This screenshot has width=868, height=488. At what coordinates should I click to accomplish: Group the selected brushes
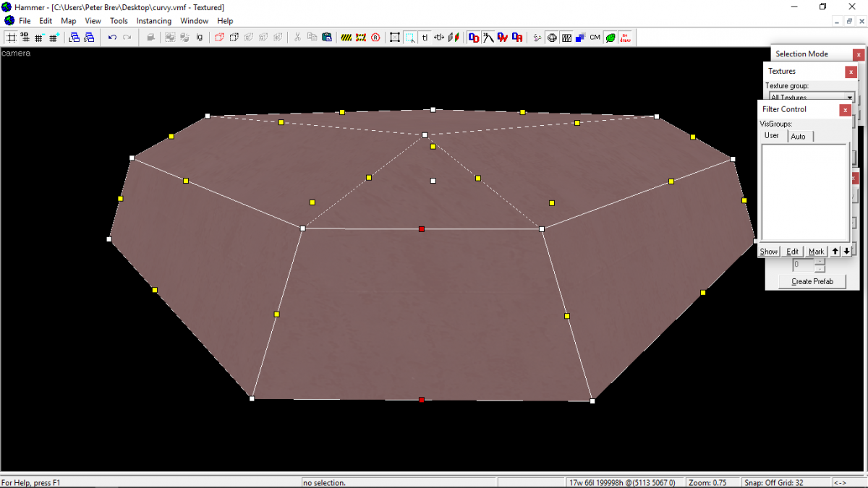(169, 38)
